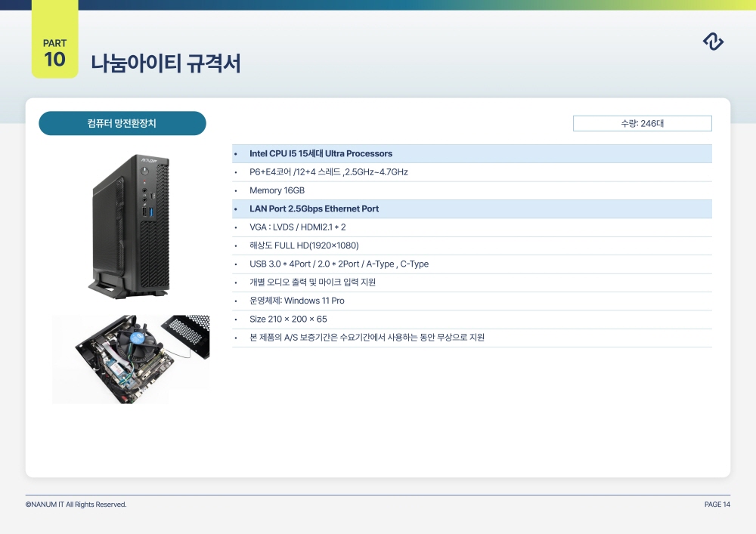Select the A/S 보증기간 warranty line
Screen dimensions: 756x534
[x=367, y=338]
